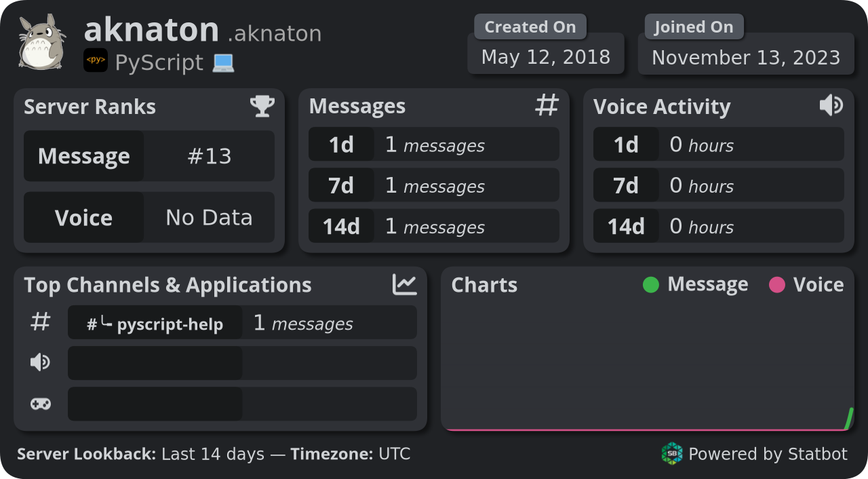Click the Top Channels line chart icon
The image size is (868, 479).
[404, 284]
